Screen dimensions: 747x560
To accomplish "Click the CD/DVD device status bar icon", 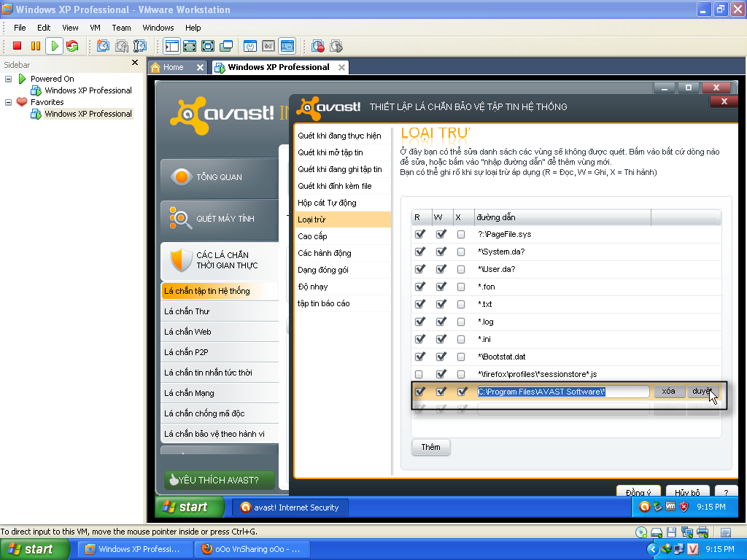I will [641, 532].
